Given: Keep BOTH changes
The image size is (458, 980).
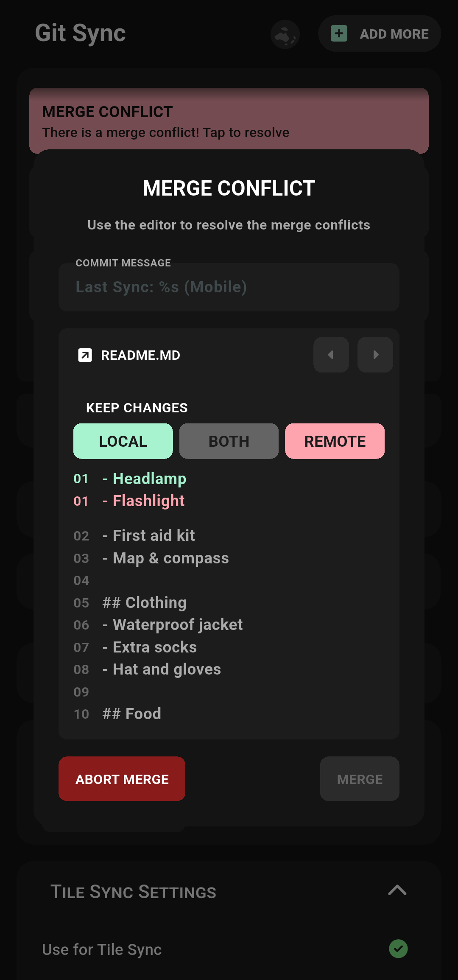Looking at the screenshot, I should [229, 441].
